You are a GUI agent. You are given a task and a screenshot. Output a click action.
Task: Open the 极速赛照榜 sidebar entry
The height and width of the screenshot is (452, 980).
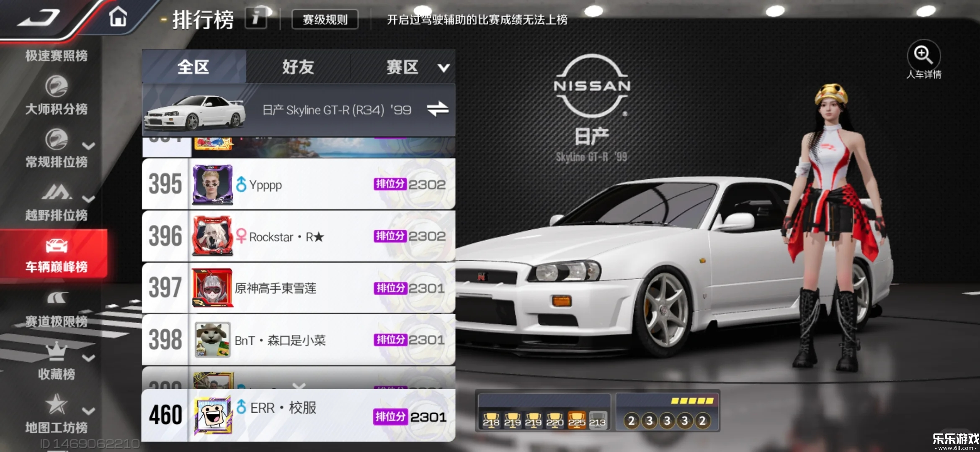point(57,56)
